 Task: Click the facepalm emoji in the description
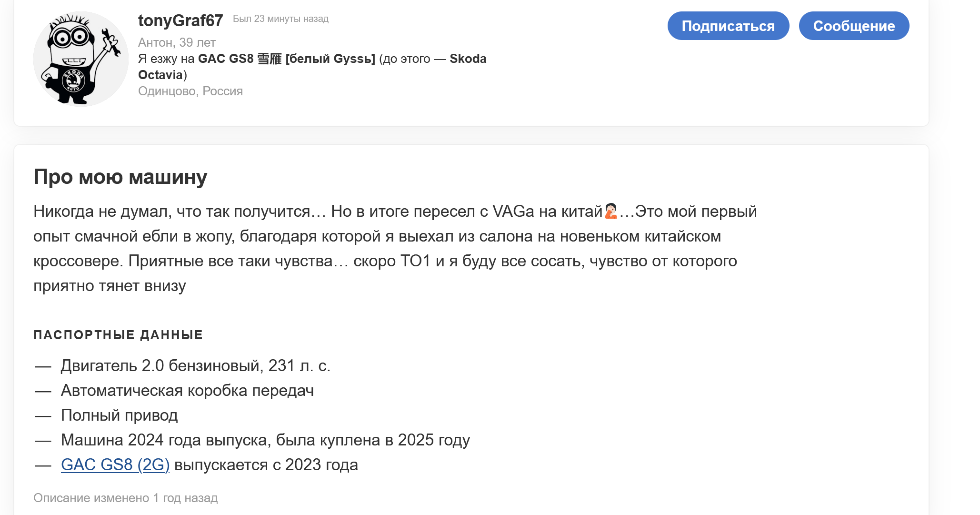click(x=611, y=211)
